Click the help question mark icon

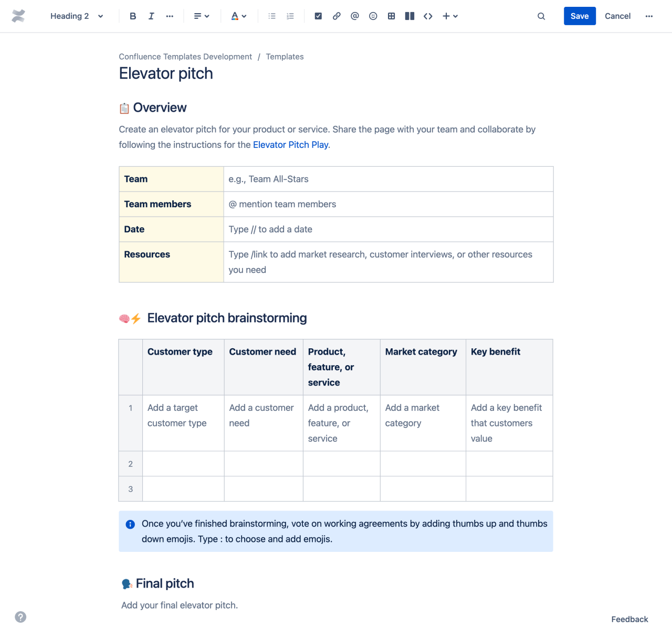tap(20, 617)
